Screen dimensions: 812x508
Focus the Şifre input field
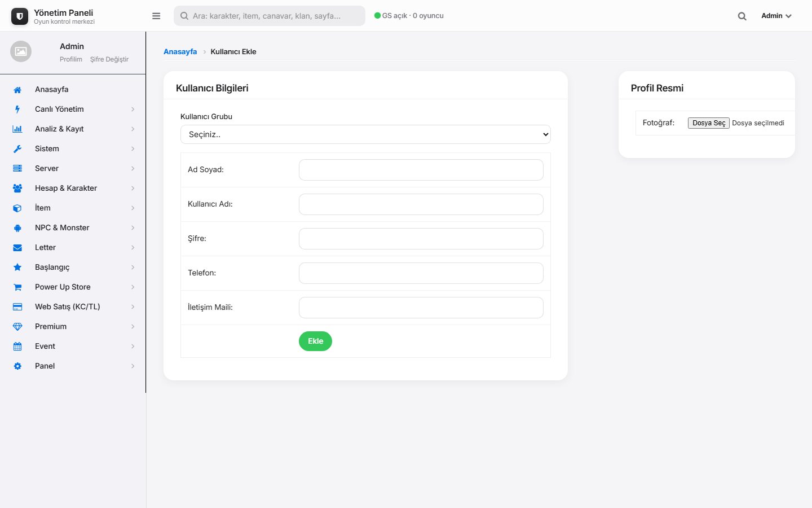tap(421, 239)
